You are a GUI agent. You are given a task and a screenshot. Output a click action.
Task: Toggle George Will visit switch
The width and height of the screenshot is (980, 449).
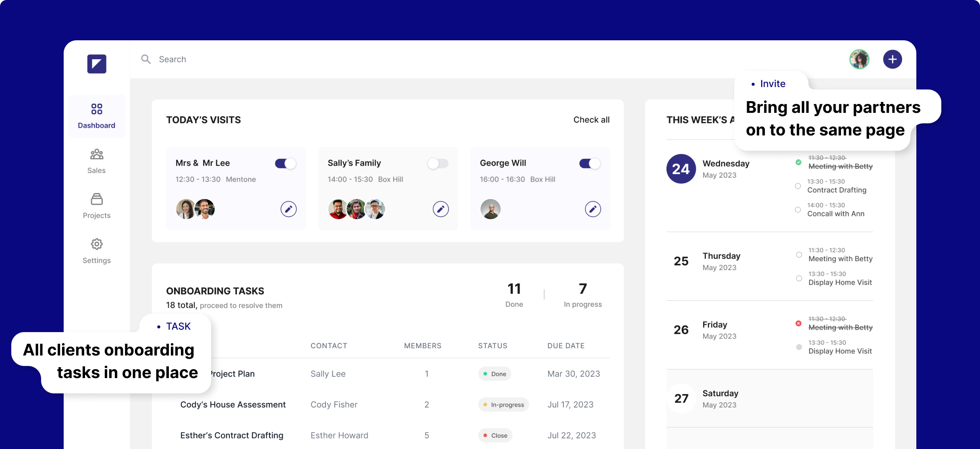pos(590,163)
